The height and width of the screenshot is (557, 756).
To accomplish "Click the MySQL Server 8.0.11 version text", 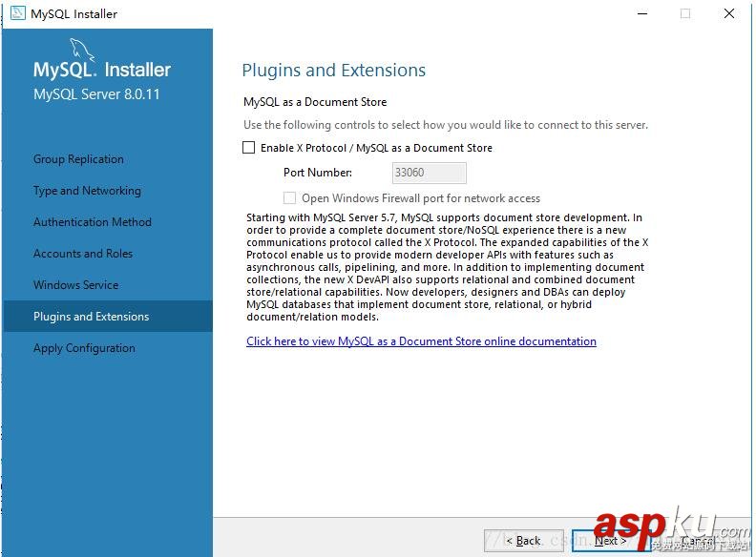I will point(96,94).
